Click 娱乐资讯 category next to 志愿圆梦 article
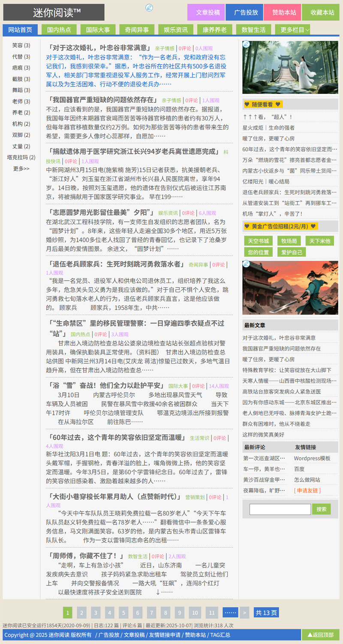Viewport: 343px width, 644px height. pyautogui.click(x=168, y=213)
